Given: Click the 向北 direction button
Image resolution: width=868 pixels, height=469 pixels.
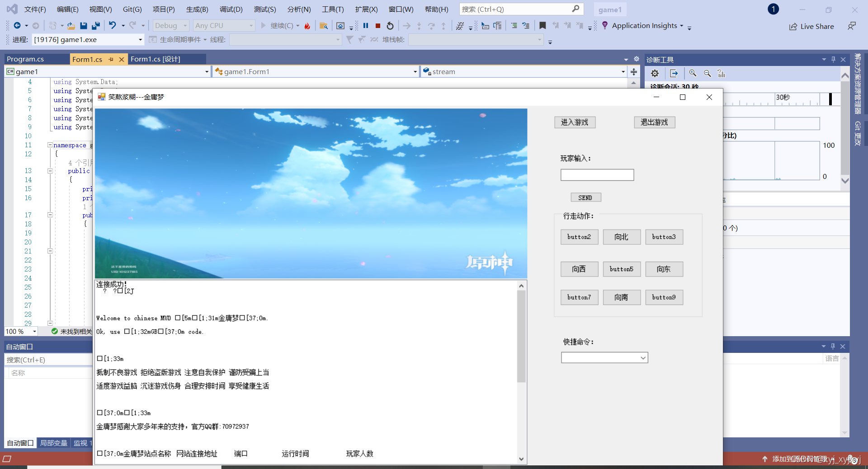Looking at the screenshot, I should pyautogui.click(x=622, y=237).
